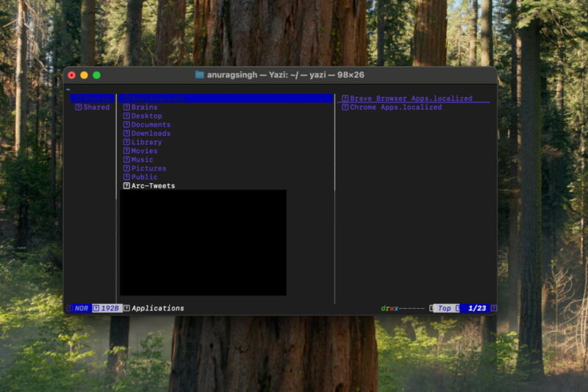Select the Documents folder
Screen dimensions: 588x392
151,125
